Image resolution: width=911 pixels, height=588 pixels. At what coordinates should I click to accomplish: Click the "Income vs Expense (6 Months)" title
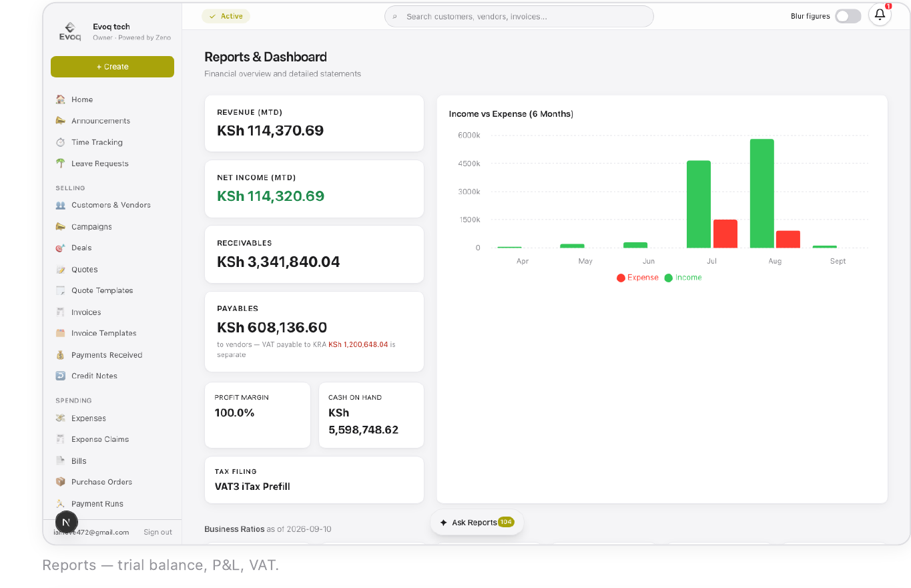511,114
